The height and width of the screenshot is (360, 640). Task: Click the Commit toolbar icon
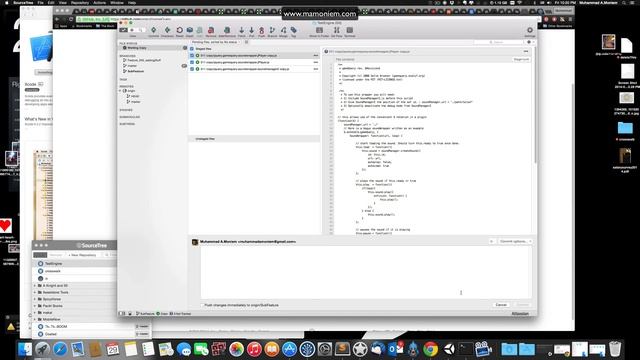pos(153,31)
